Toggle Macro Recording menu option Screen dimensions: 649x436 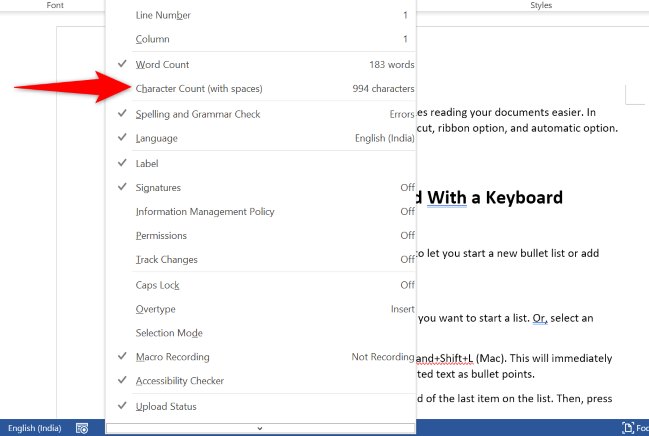(x=173, y=357)
